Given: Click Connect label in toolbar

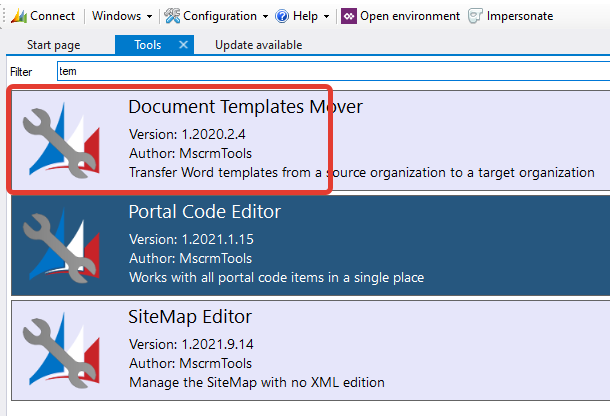Looking at the screenshot, I should (53, 16).
